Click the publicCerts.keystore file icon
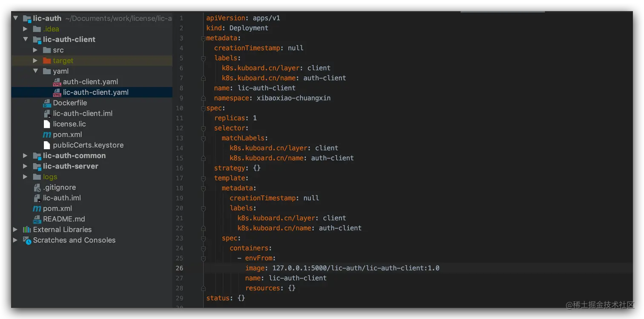 [x=47, y=145]
